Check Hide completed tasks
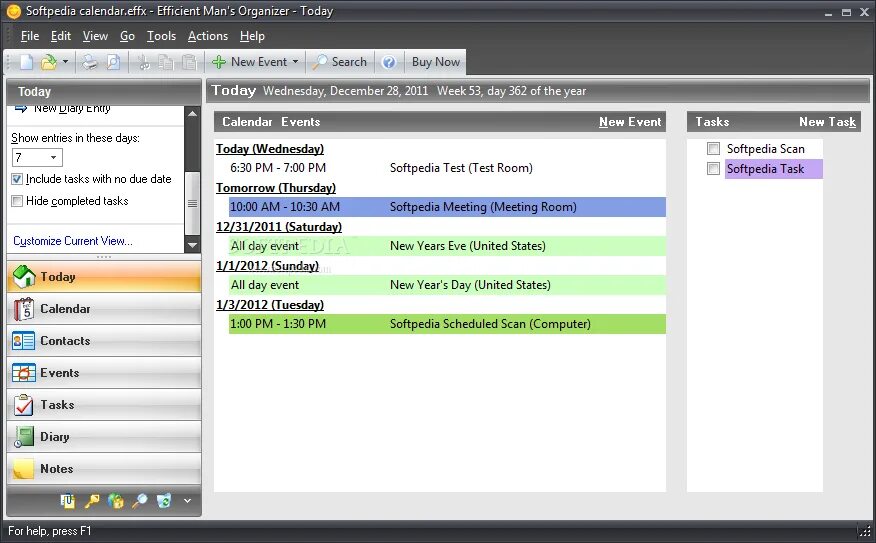This screenshot has width=876, height=543. (x=17, y=201)
